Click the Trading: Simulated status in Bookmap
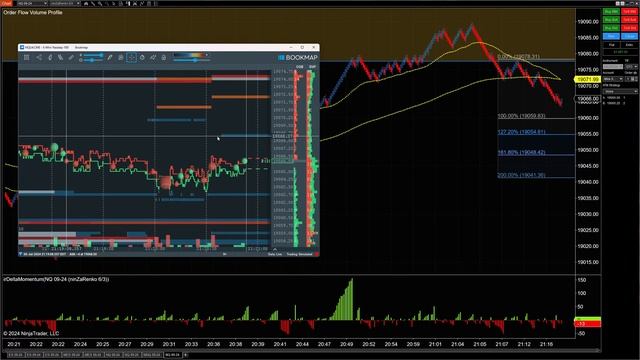 pyautogui.click(x=299, y=254)
